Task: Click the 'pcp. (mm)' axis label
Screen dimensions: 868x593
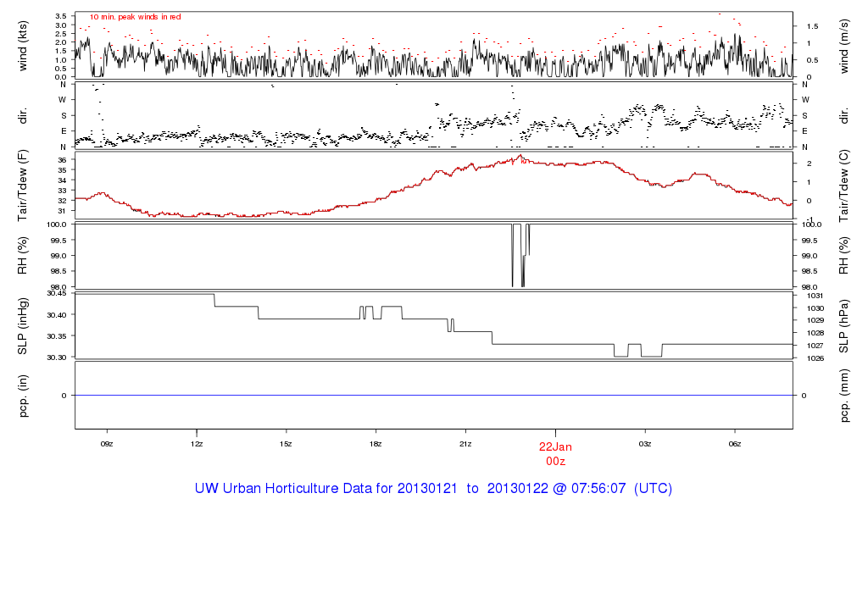Action: pos(844,396)
